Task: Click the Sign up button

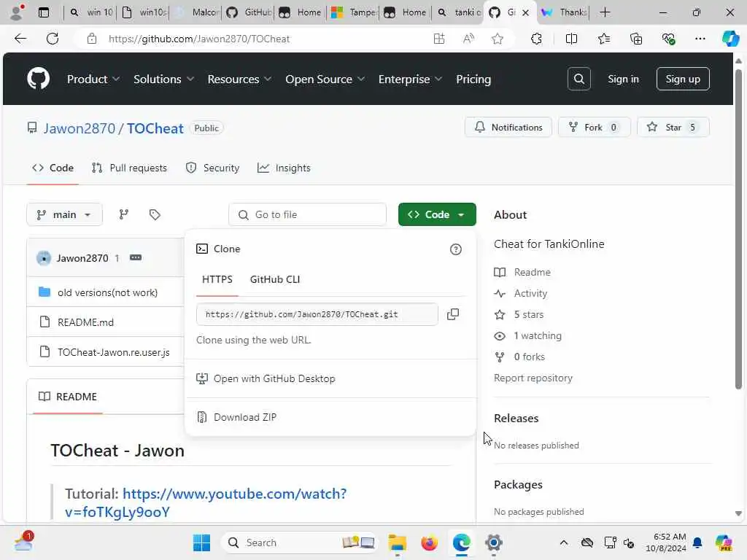Action: 683,79
